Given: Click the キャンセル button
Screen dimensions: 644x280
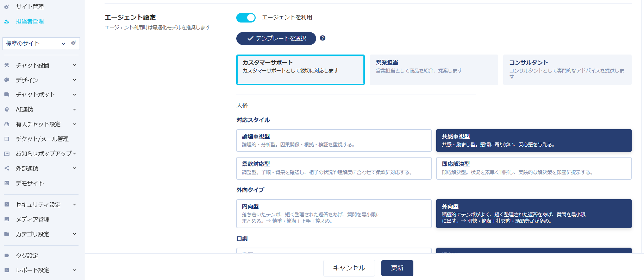Looking at the screenshot, I should (x=349, y=268).
